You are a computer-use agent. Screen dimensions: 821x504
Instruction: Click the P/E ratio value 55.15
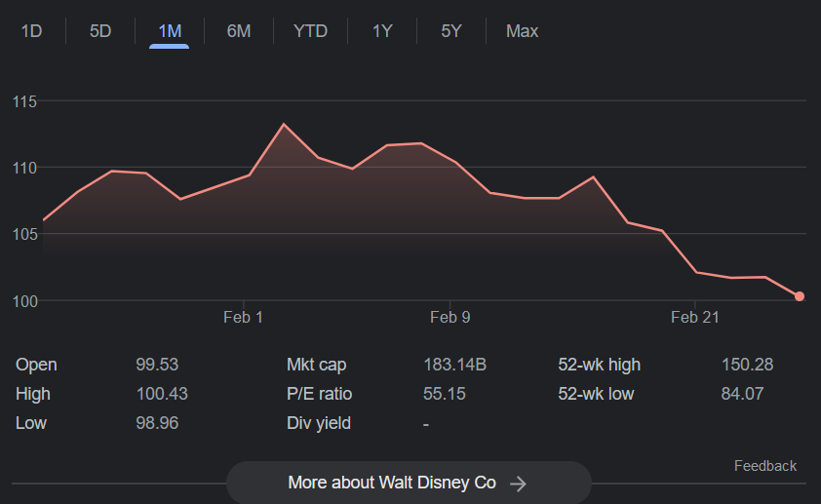coord(445,394)
